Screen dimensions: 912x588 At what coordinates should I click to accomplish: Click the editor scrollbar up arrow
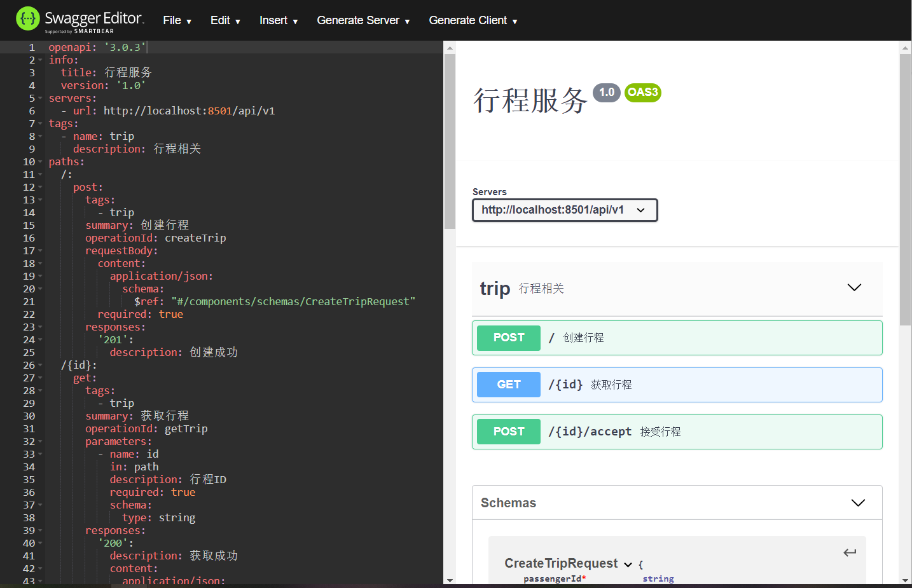pyautogui.click(x=450, y=48)
